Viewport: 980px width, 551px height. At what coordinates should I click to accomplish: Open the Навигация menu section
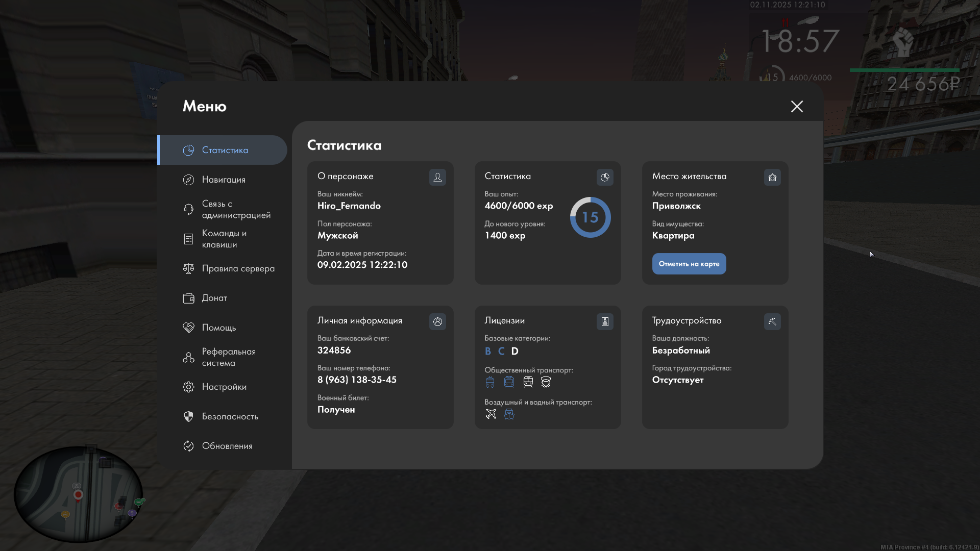pyautogui.click(x=223, y=180)
